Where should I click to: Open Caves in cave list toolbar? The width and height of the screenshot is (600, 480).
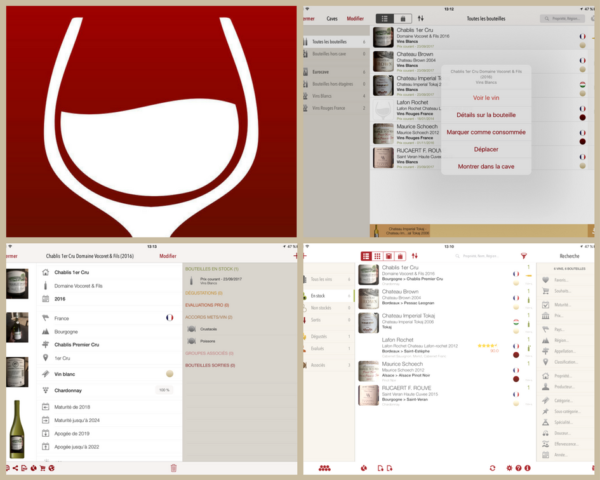332,18
